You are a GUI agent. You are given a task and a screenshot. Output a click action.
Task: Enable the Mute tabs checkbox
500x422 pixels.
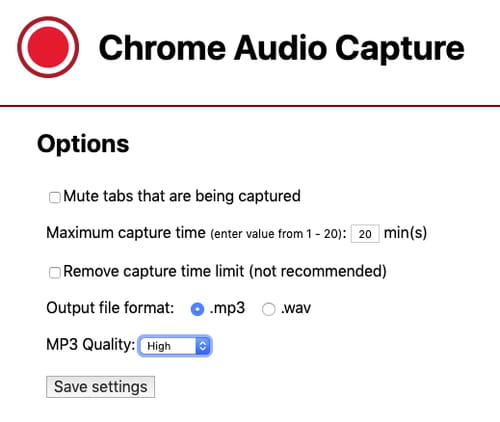point(54,197)
